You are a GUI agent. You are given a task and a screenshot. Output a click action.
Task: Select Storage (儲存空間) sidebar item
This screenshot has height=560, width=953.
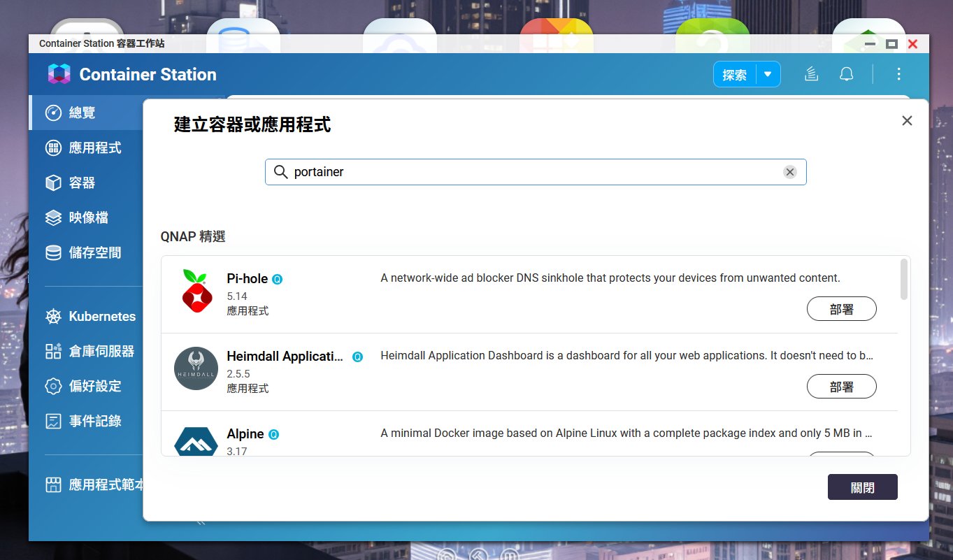click(86, 252)
